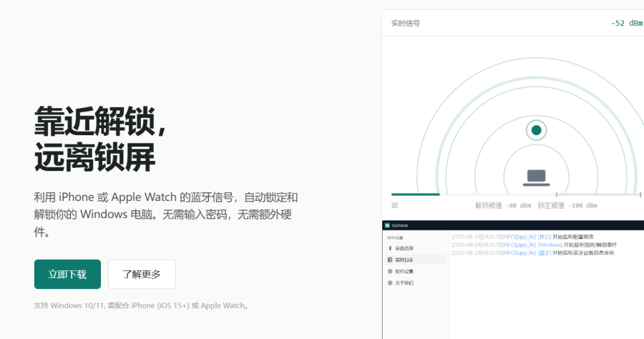
Task: Click the -52 dBm signal value
Action: (626, 23)
